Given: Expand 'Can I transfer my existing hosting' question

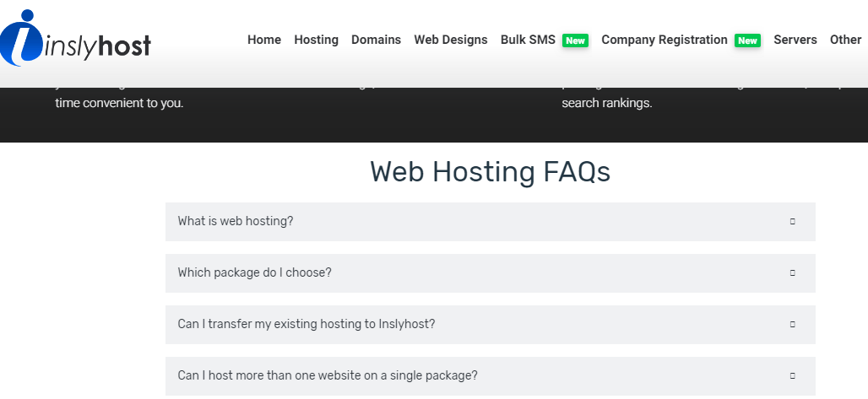Looking at the screenshot, I should (490, 324).
